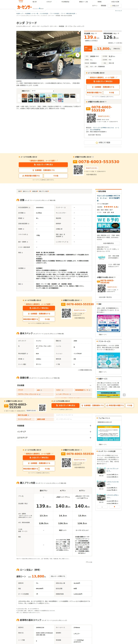This screenshot has height=644, width=138.
Task: Open the 画像カテゴリ dropdown showing すべて
Action: pyautogui.click(x=43, y=91)
